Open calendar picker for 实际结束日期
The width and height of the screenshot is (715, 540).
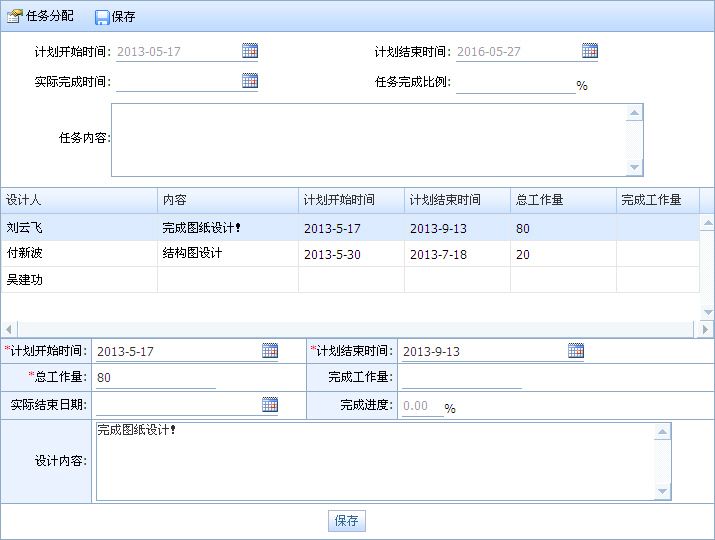tap(270, 404)
